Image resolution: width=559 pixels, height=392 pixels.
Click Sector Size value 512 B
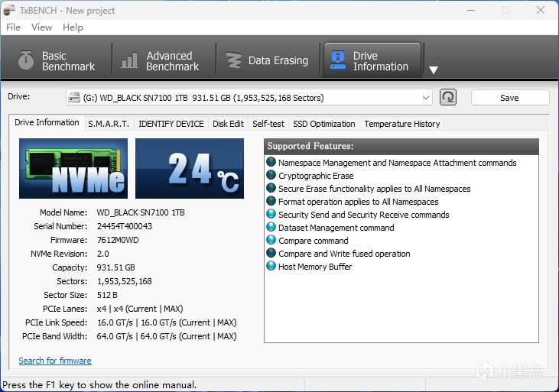(x=107, y=295)
